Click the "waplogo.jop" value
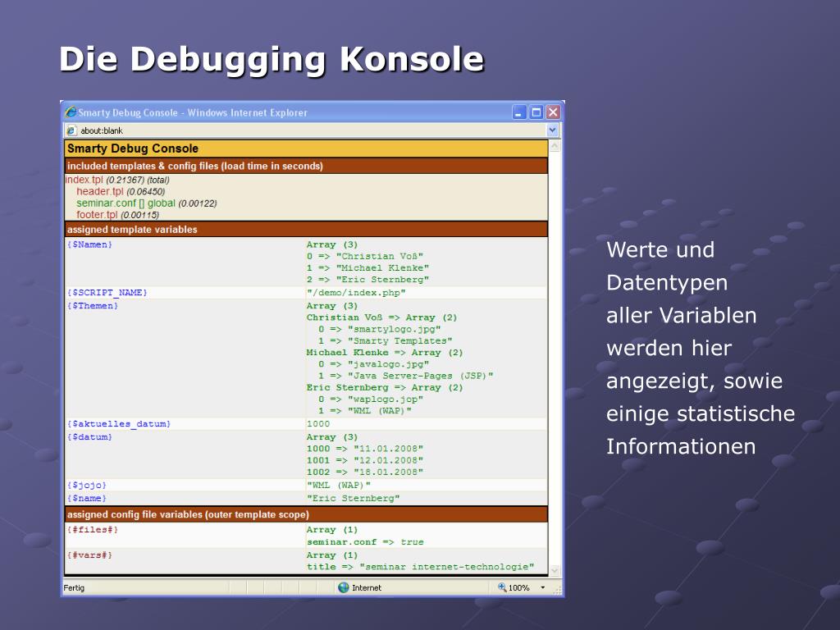 (x=386, y=399)
